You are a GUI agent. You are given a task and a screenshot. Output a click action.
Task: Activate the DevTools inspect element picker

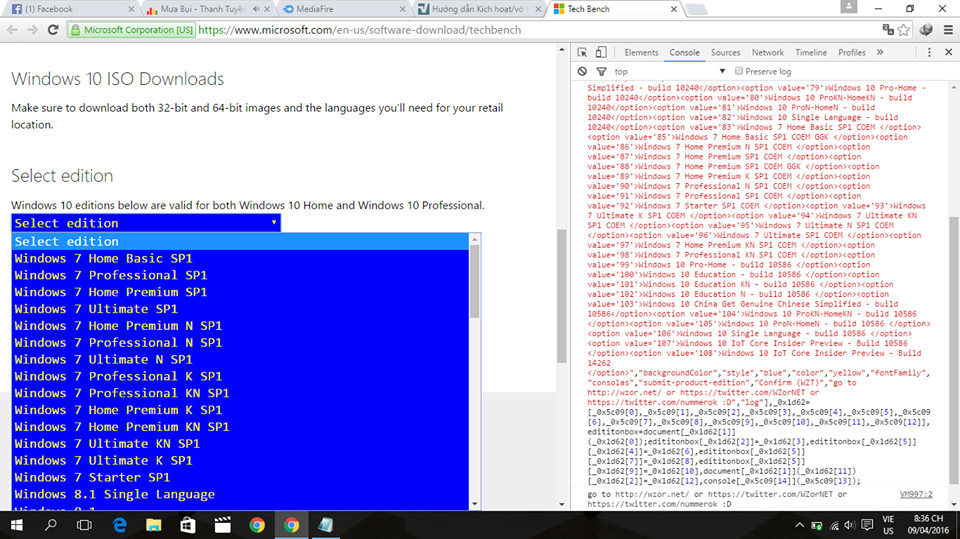[582, 53]
